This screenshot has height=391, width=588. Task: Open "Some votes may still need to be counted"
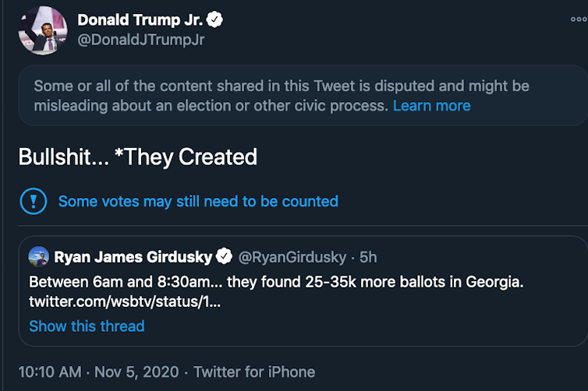[198, 201]
